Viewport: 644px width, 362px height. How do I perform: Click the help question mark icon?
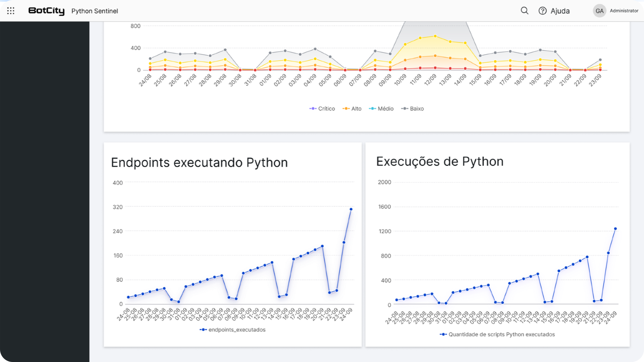pos(542,11)
